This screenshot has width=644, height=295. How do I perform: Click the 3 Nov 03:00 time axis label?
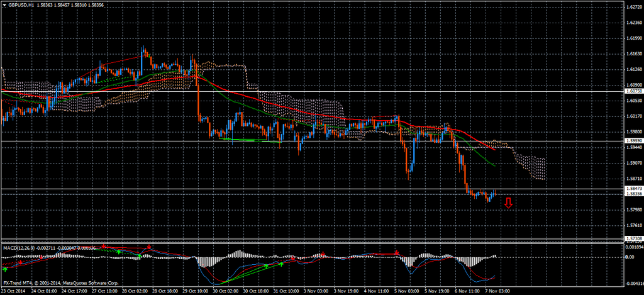point(317,291)
